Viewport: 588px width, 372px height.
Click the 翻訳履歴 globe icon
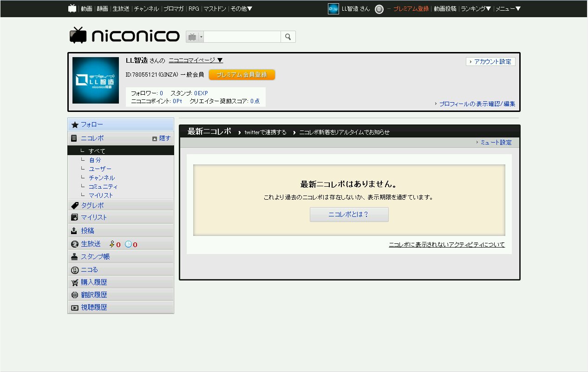[x=74, y=295]
